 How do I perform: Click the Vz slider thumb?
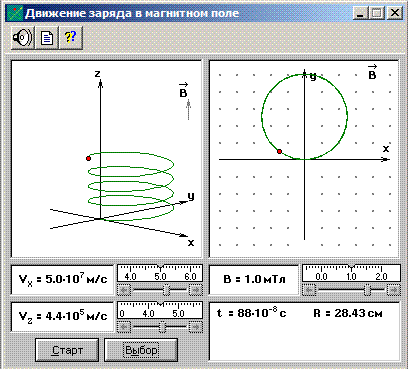click(162, 327)
